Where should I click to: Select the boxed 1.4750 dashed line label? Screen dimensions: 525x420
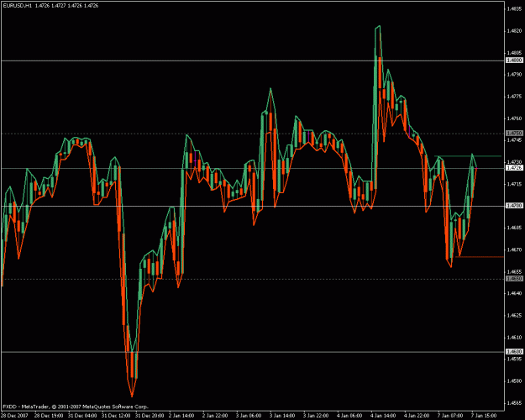click(x=514, y=134)
